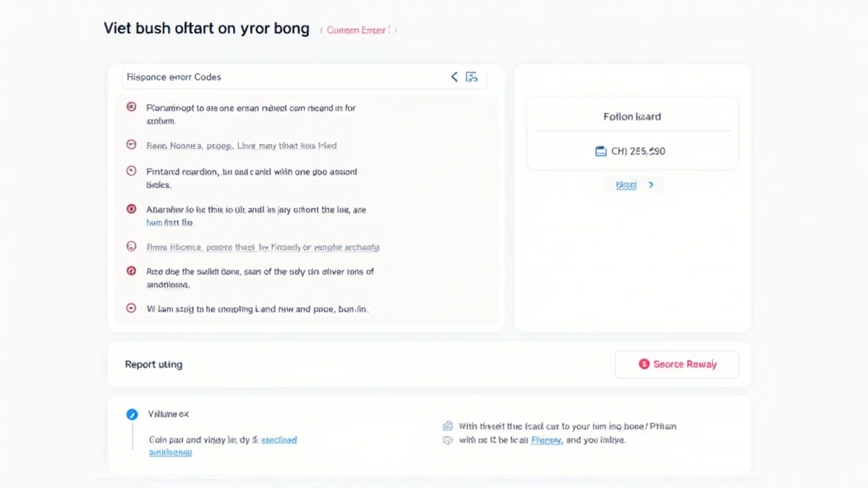
Task: Click the blue check icon beside Viilune ox
Action: pyautogui.click(x=131, y=414)
